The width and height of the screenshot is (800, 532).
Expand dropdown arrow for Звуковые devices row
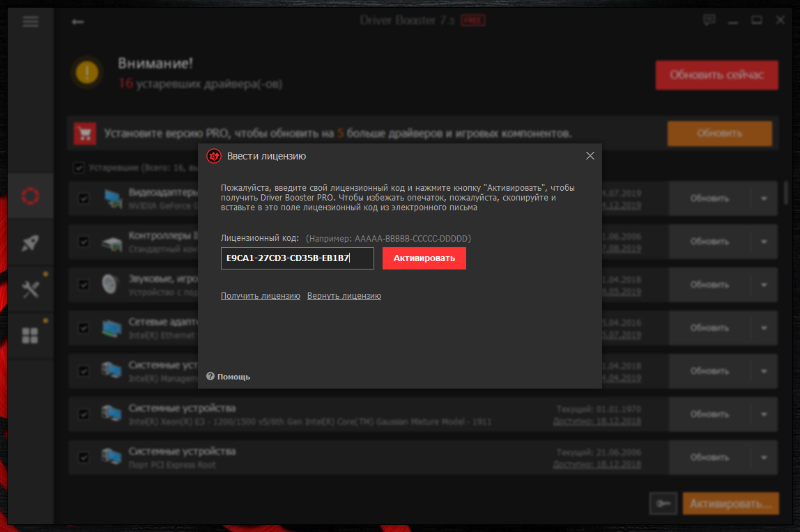click(x=764, y=285)
